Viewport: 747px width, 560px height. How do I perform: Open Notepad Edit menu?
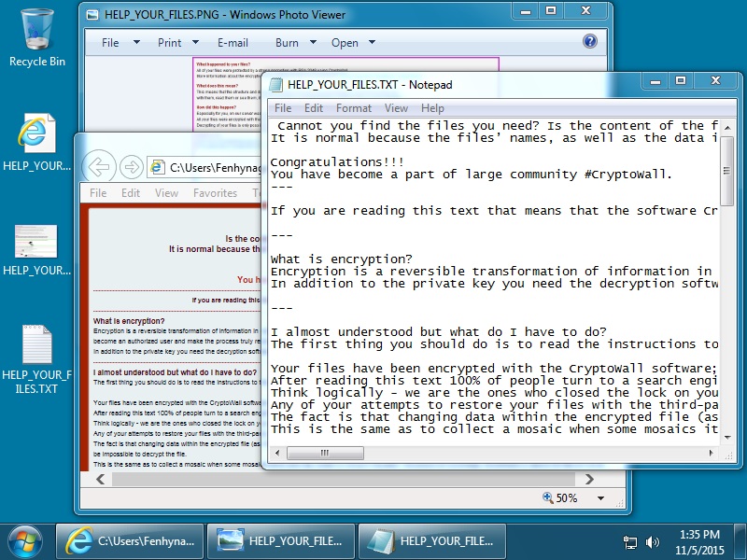[314, 108]
